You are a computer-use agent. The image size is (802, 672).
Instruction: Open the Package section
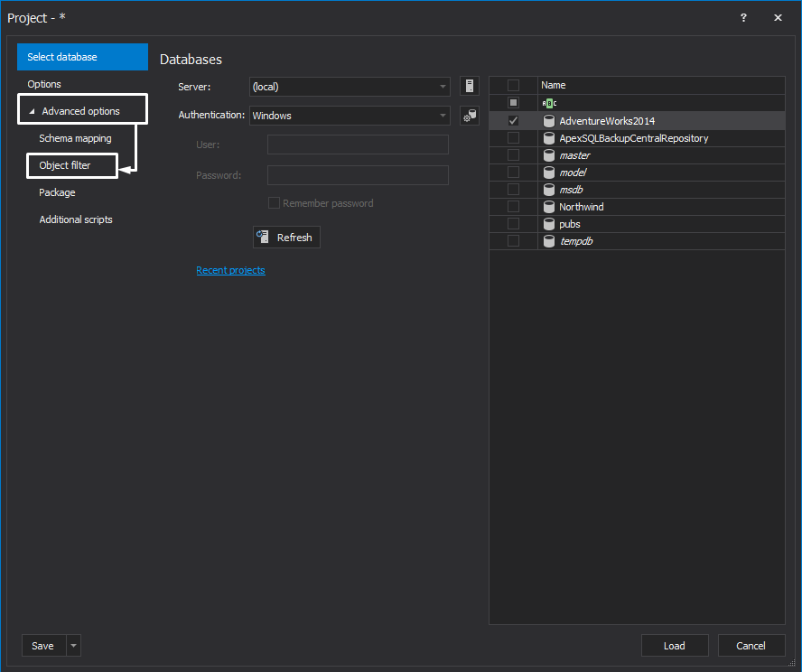pos(57,192)
